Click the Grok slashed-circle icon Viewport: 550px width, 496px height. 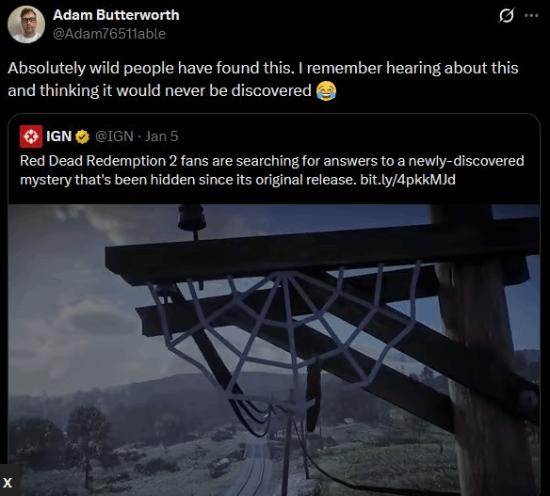coord(506,16)
